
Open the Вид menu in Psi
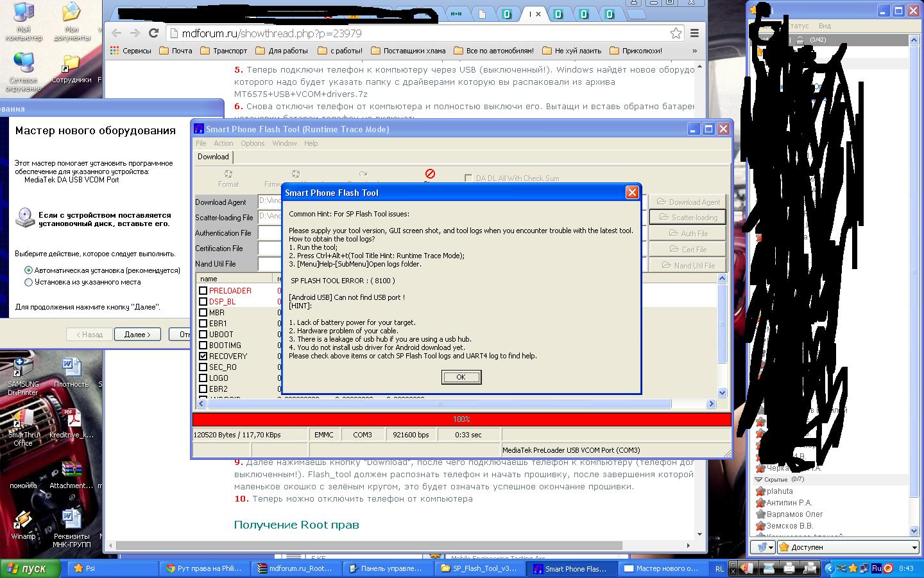[x=825, y=26]
